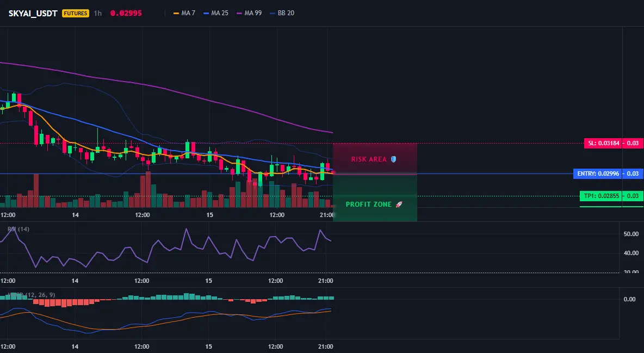Click the 0.00 MACD axis value
This screenshot has width=644, height=353.
630,299
